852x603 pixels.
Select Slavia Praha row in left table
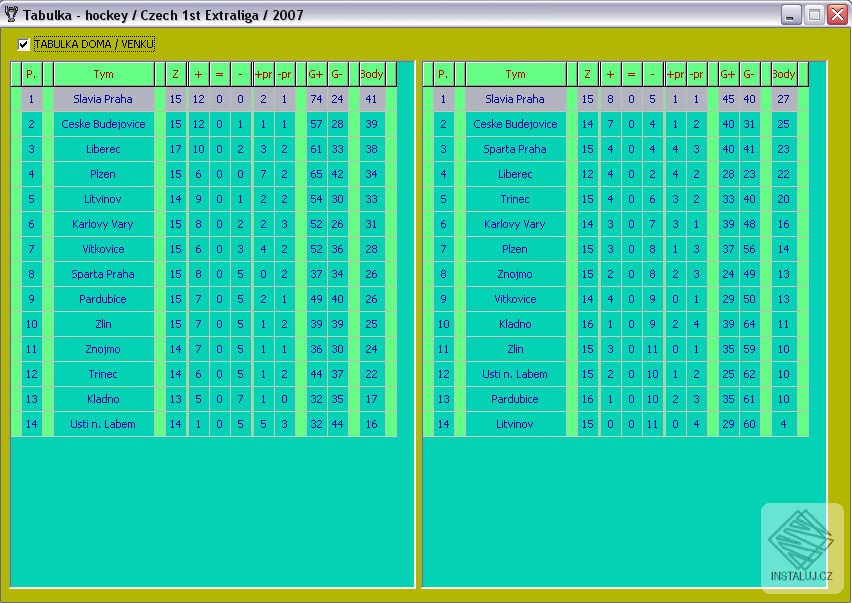point(105,99)
